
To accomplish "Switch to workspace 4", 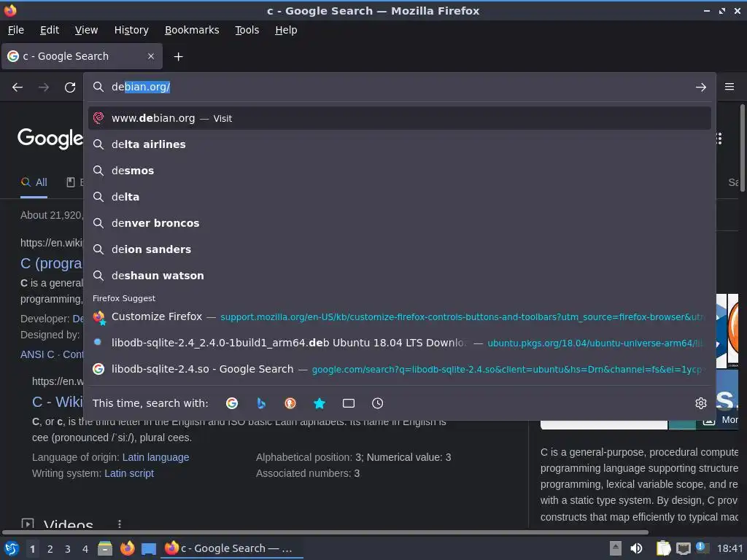I will point(85,549).
